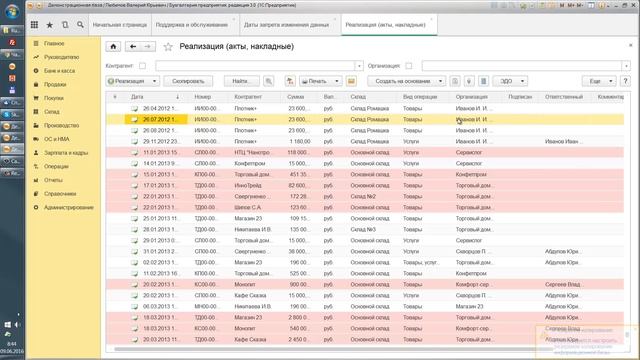The width and height of the screenshot is (640, 360).
Task: Click the home button of the form
Action: (113, 47)
